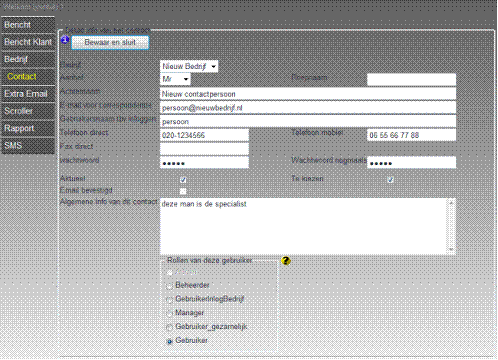Open the Bericht menu item
The image size is (498, 360).
(x=28, y=25)
